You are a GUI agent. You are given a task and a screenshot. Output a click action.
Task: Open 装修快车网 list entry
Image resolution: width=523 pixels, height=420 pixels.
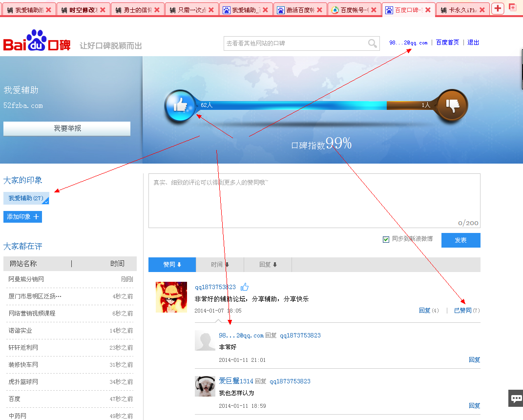pos(23,365)
